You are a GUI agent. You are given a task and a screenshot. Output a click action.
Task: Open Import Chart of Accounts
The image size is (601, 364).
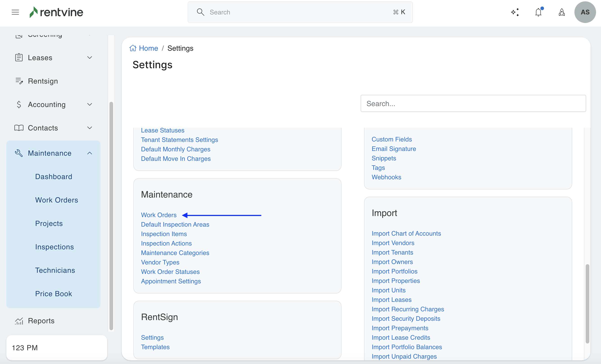(406, 233)
